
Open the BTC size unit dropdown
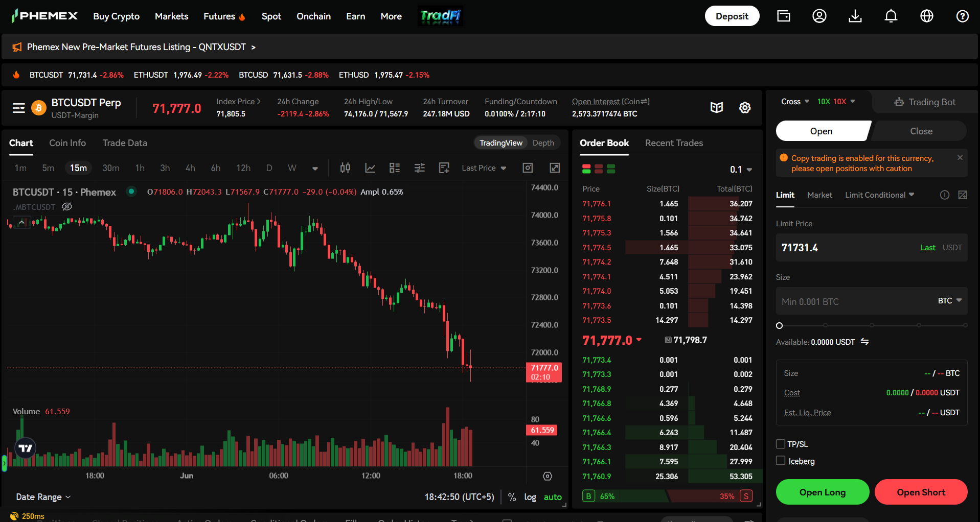coord(949,301)
